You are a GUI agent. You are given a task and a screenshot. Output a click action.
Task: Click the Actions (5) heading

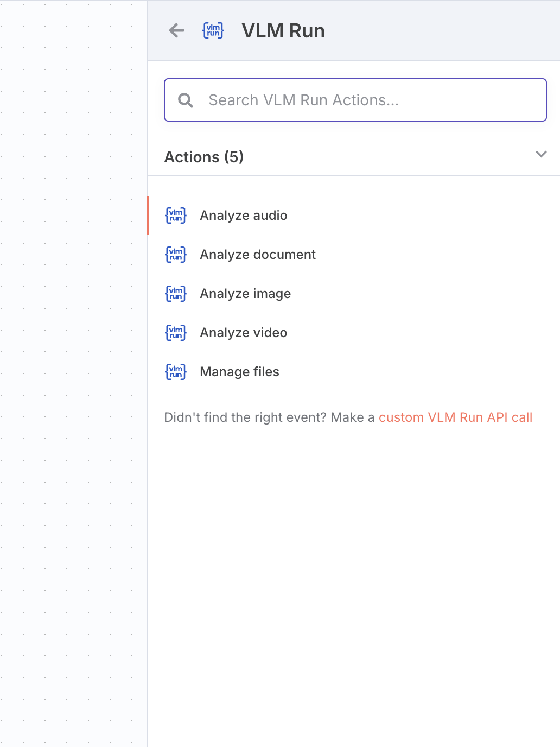click(x=204, y=157)
